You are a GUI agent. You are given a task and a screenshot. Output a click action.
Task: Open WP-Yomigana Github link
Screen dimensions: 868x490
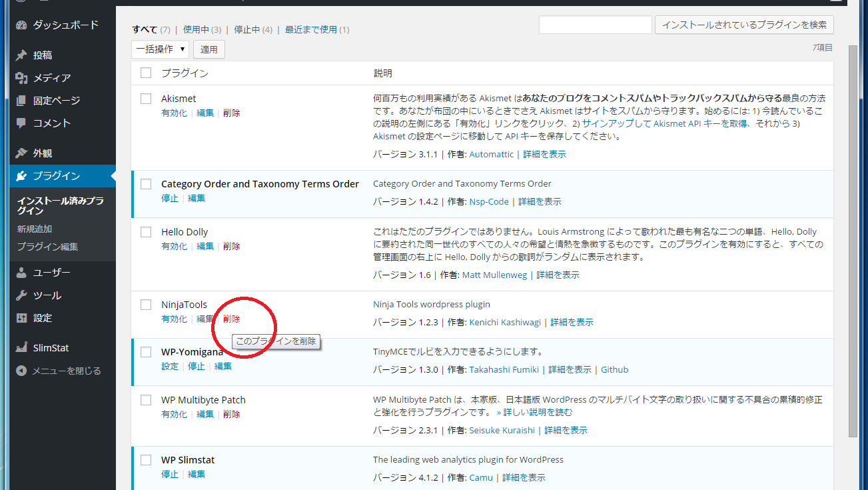pyautogui.click(x=614, y=370)
